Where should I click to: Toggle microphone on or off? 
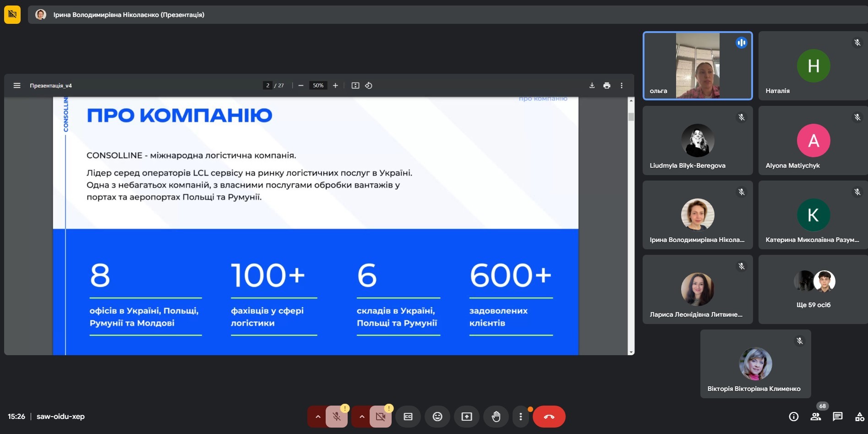337,417
